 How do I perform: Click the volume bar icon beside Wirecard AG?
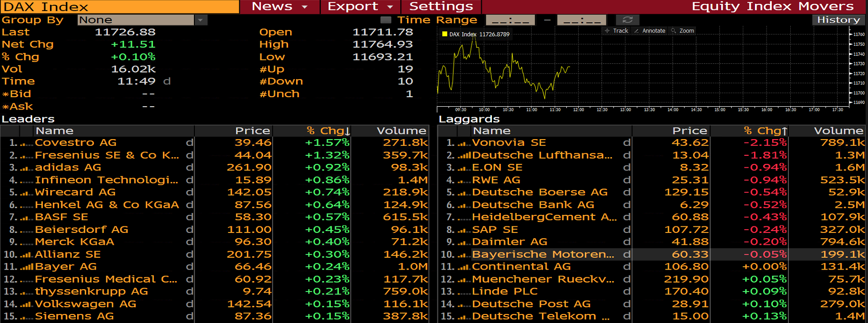point(26,192)
